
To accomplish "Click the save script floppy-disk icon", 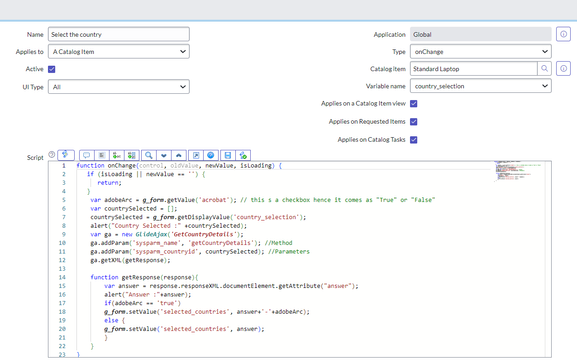I will tap(228, 155).
